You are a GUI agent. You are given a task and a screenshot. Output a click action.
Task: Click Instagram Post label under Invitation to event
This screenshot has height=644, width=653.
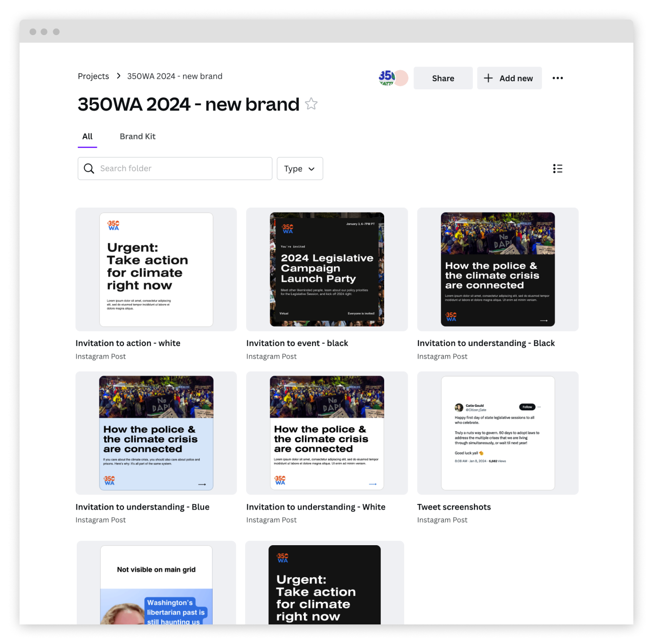tap(271, 357)
